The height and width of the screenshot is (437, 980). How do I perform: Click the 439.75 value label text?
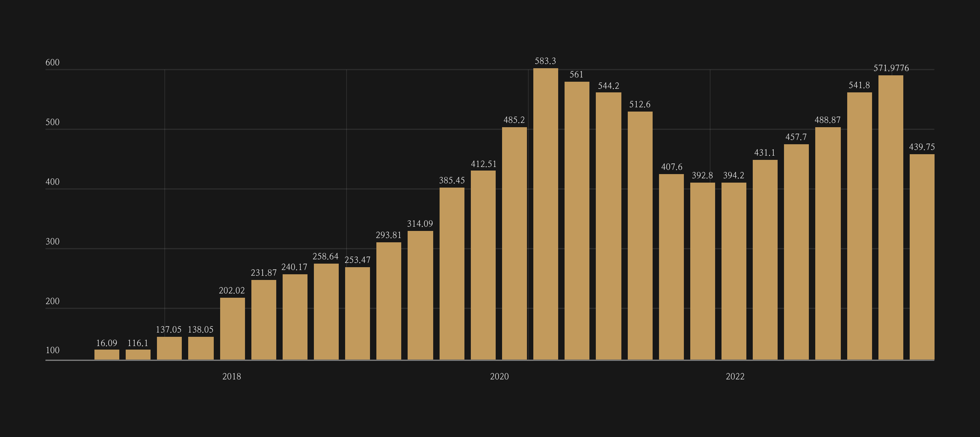(922, 147)
